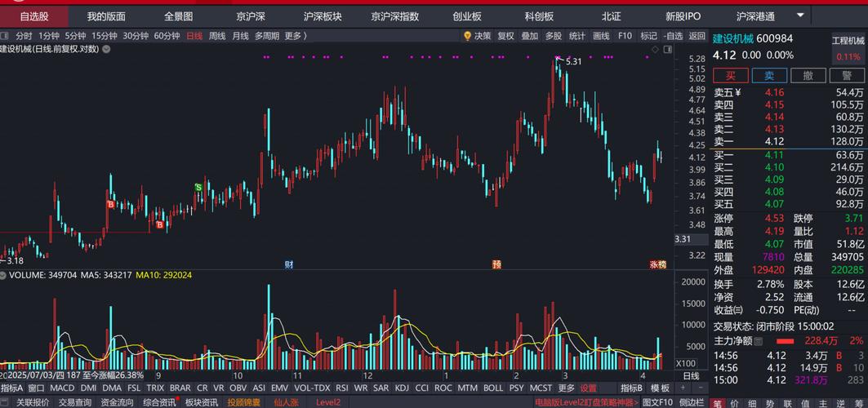Open the 模板 template selector
Image resolution: width=868 pixels, height=408 pixels.
tap(661, 388)
